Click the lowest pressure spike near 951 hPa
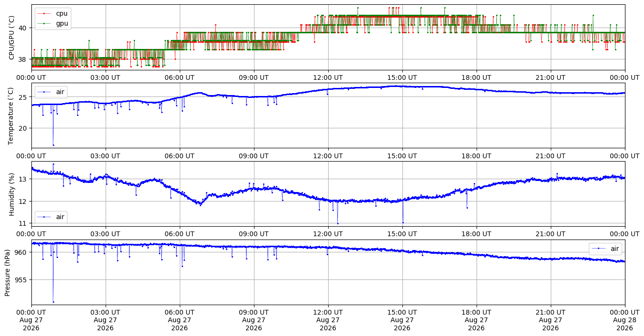The height and width of the screenshot is (336, 644). pyautogui.click(x=53, y=302)
